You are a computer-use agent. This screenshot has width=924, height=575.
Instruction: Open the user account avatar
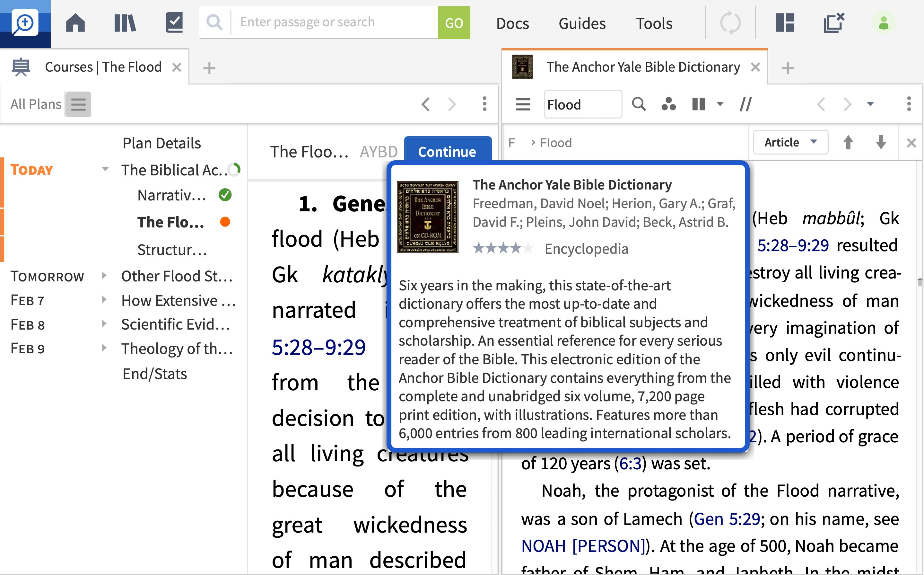[883, 23]
